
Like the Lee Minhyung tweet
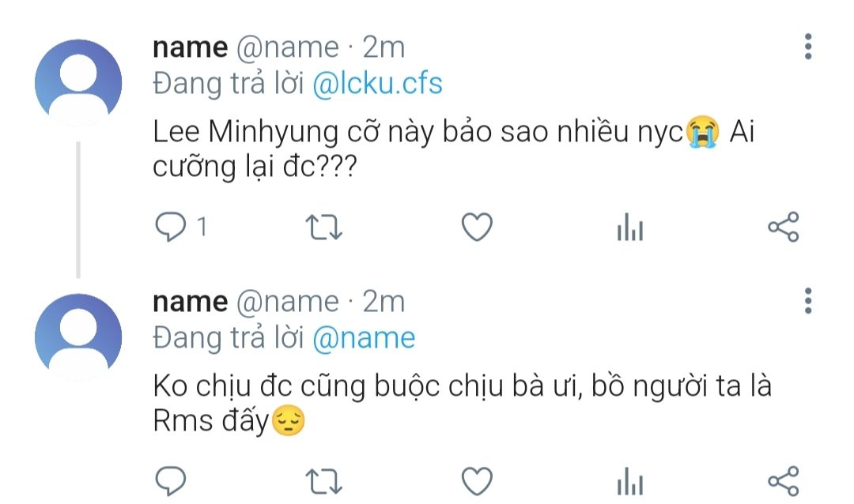(x=477, y=228)
